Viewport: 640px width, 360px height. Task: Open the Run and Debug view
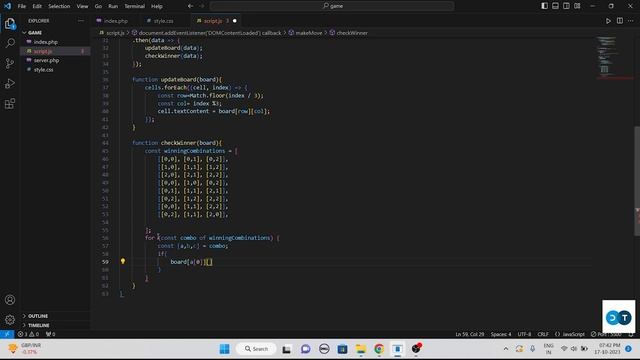tap(10, 83)
